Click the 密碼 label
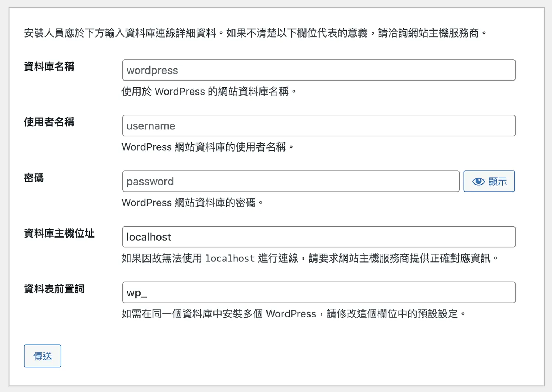Screen dimensions: 552x392 (34, 178)
